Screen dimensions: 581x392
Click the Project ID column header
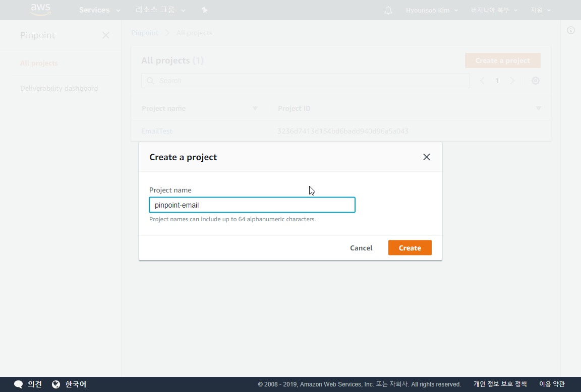[x=294, y=108]
